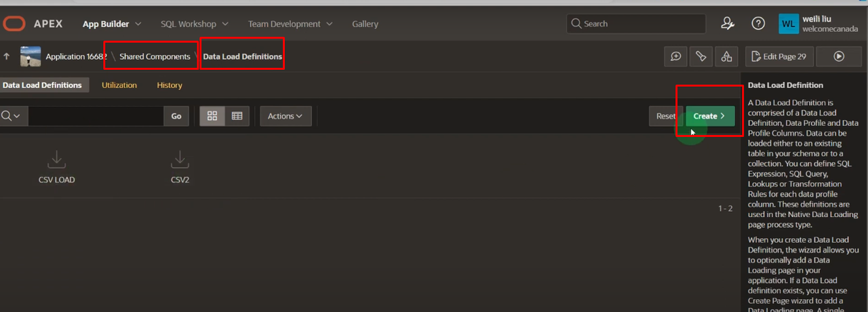Switch to the Utilization tab
Screen dimensions: 868x312
point(119,85)
